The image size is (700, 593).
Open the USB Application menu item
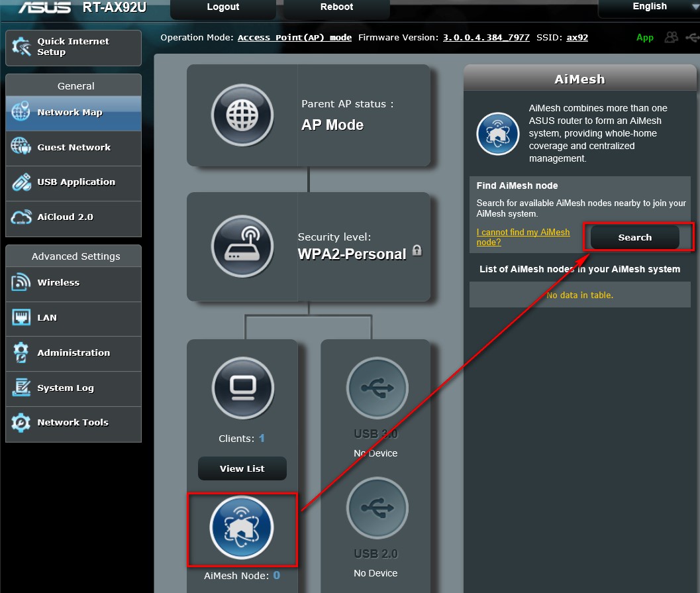pos(74,182)
